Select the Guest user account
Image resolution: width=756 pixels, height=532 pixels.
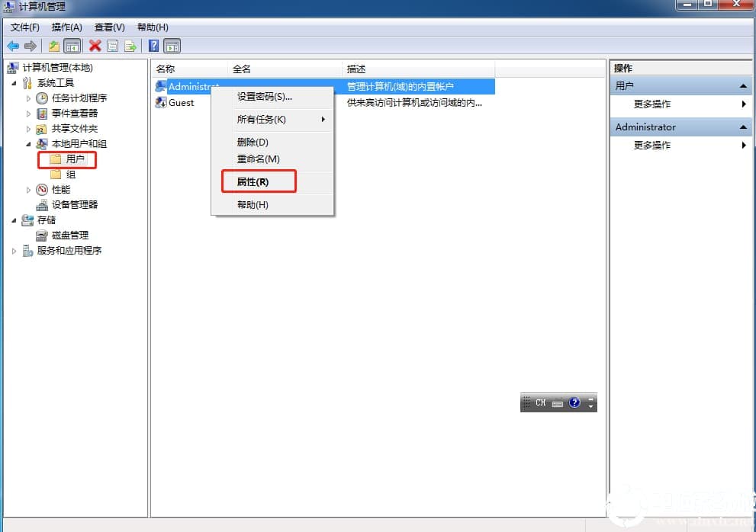click(181, 103)
